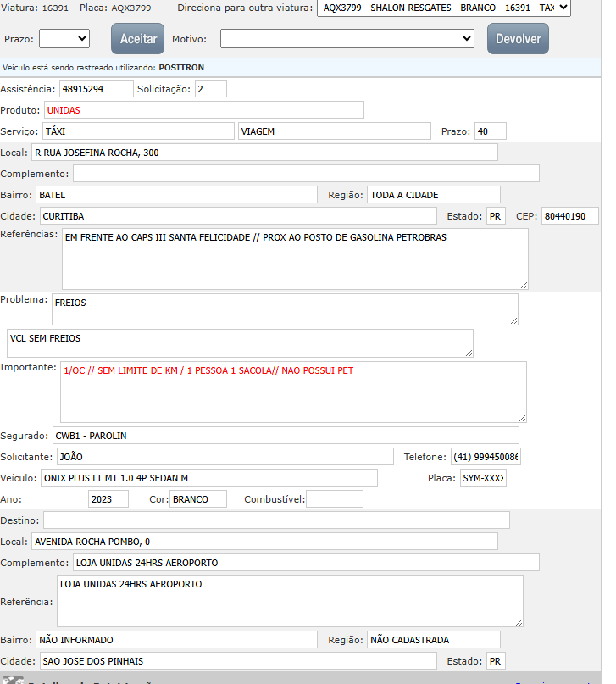Click the Cidade field CURITIBA
Viewport: 616px width, 684px height.
coord(238,215)
